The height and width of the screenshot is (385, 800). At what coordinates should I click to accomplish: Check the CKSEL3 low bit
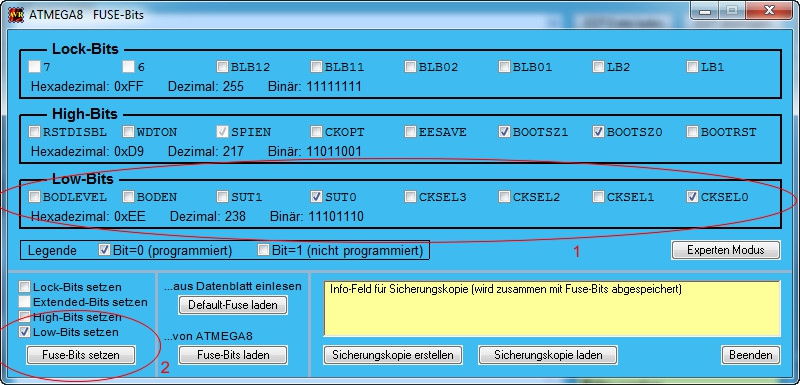click(410, 196)
